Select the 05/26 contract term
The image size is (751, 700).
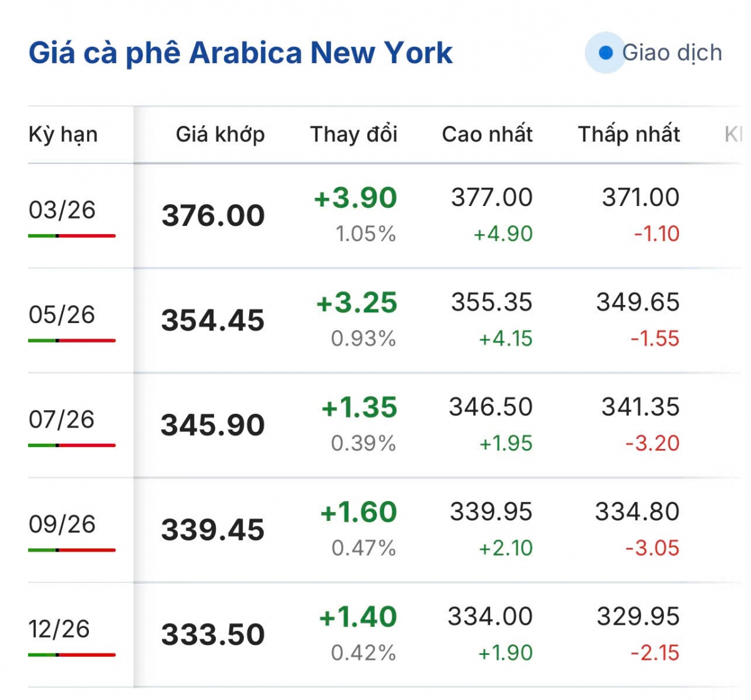(x=61, y=315)
